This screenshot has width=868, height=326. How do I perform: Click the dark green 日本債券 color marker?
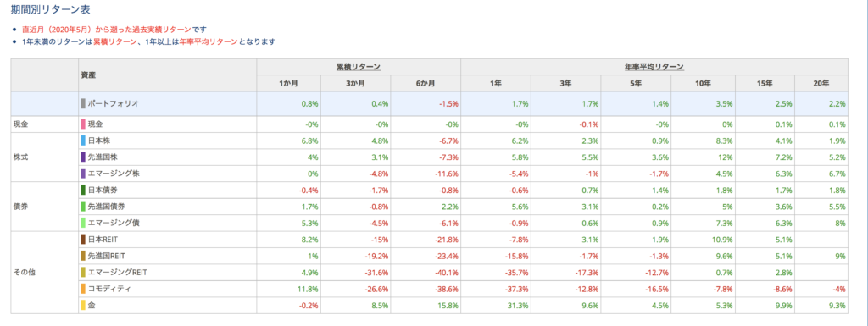pyautogui.click(x=83, y=190)
